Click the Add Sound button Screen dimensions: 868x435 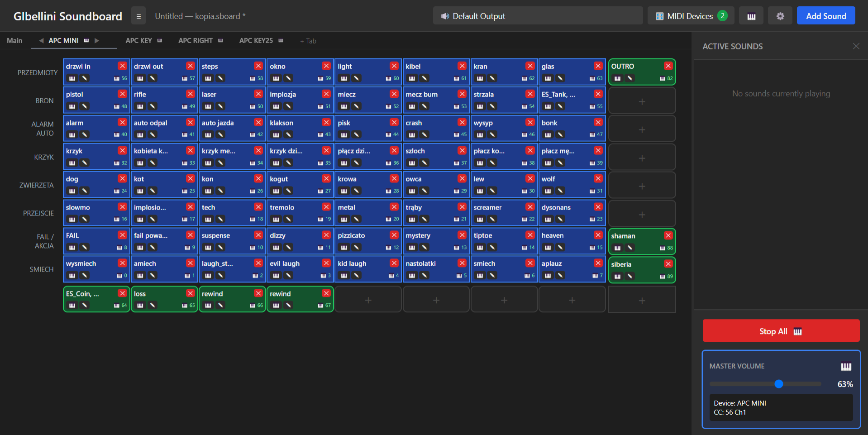[x=825, y=15]
